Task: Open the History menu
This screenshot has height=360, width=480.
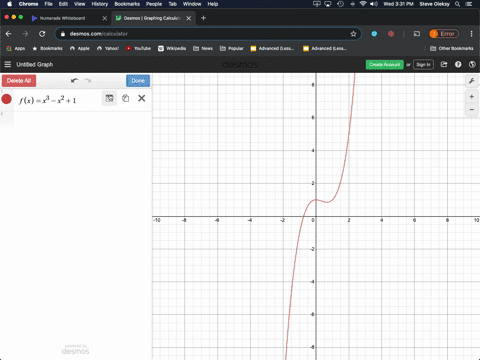Action: [x=100, y=4]
